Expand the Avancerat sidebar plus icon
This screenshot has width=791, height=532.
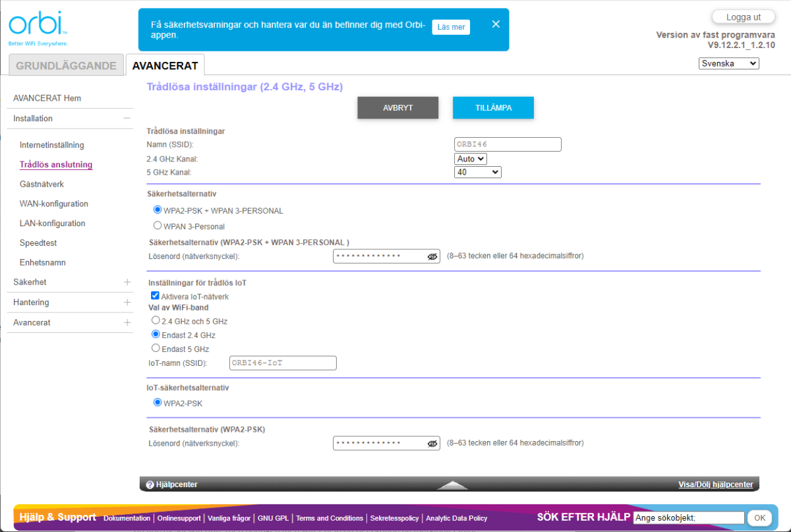(127, 323)
